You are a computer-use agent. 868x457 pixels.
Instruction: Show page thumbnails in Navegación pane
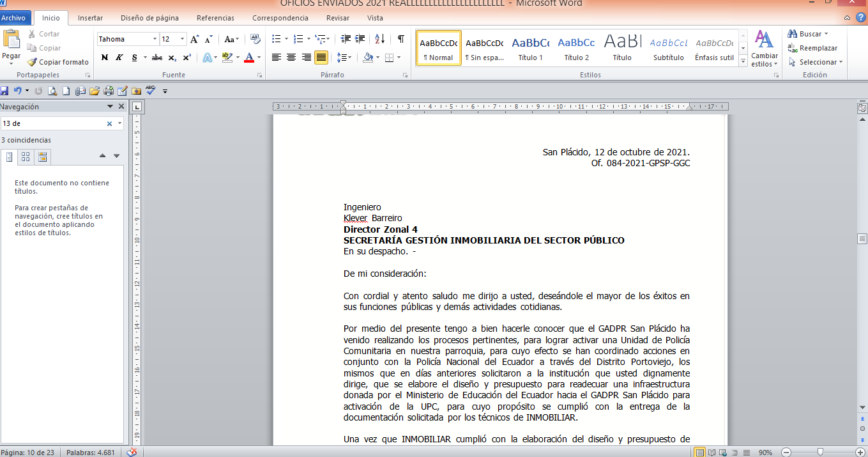coord(26,157)
